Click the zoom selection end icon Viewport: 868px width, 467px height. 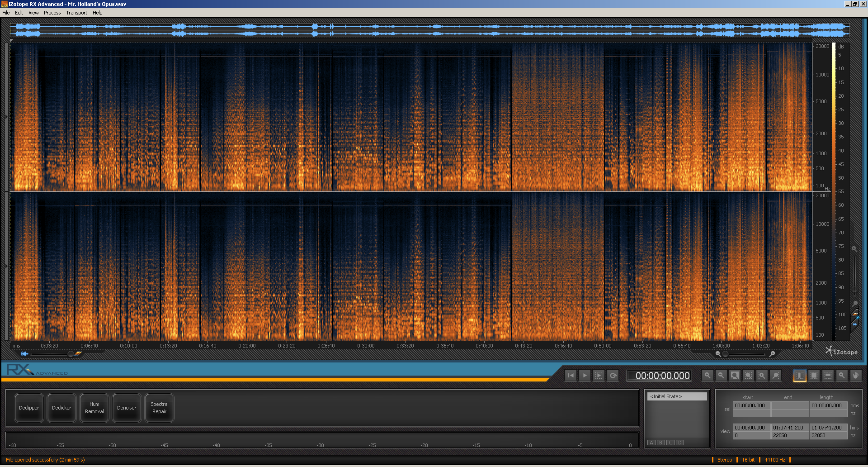click(776, 375)
